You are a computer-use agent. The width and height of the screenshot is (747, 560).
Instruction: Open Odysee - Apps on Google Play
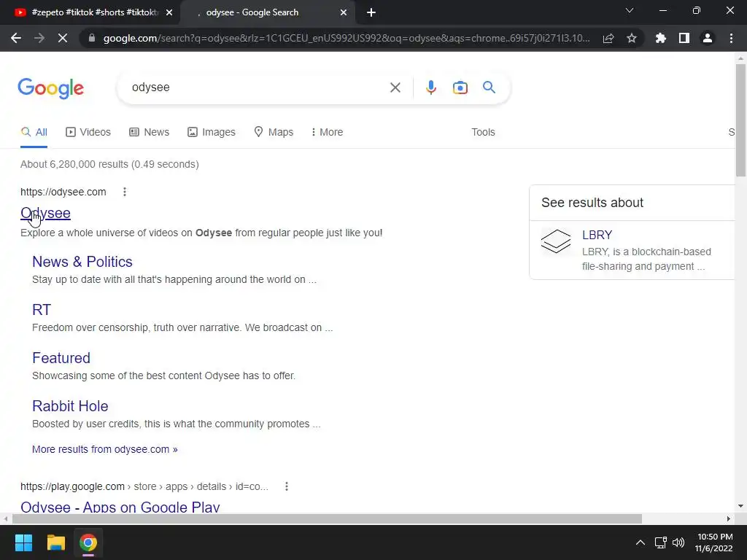click(x=120, y=507)
